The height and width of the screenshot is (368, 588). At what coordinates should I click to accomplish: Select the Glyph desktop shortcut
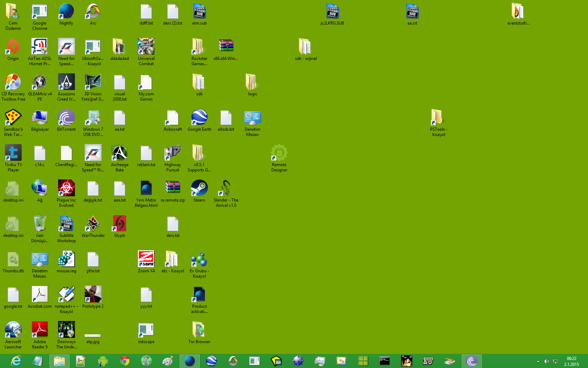[120, 227]
